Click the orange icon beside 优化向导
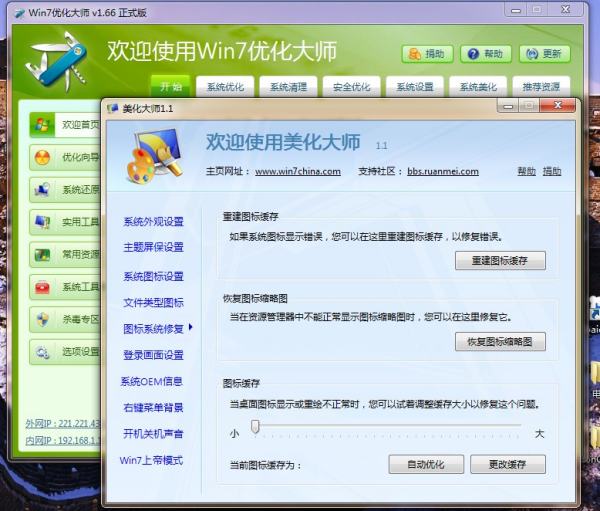This screenshot has width=600, height=511. click(42, 157)
